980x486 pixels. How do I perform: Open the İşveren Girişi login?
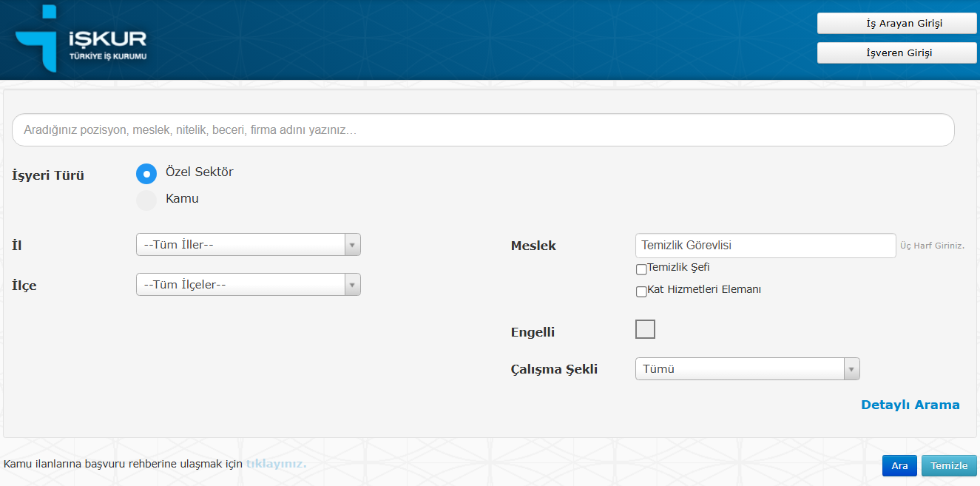[896, 53]
